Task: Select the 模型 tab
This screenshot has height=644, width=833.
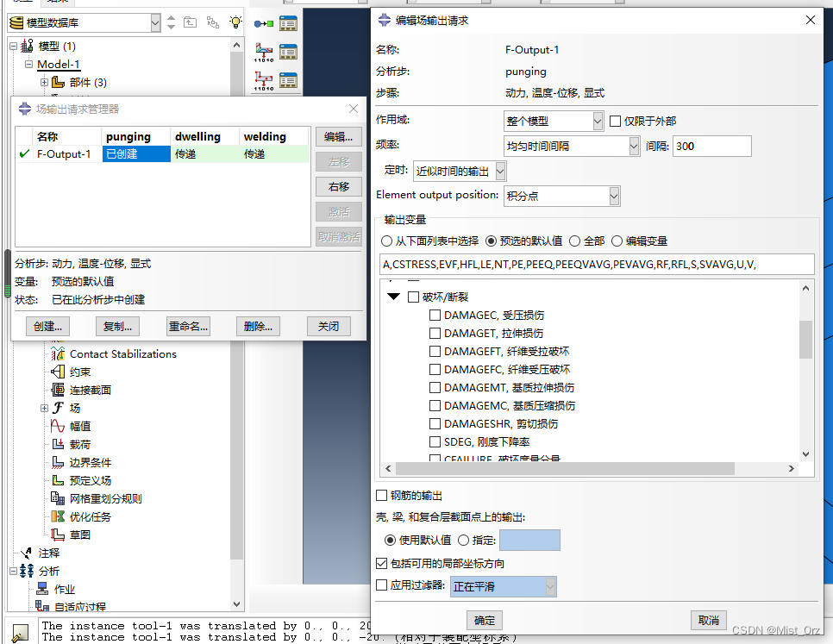Action: (24, 3)
